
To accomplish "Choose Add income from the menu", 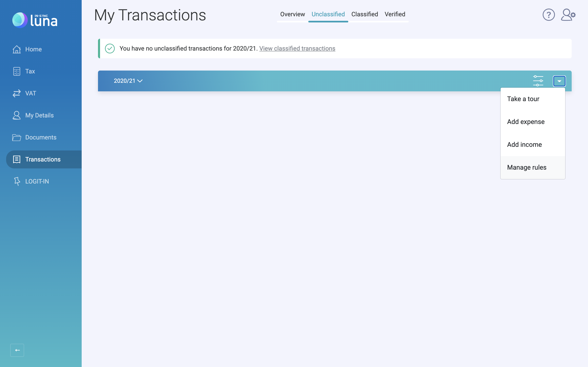I will click(x=524, y=145).
